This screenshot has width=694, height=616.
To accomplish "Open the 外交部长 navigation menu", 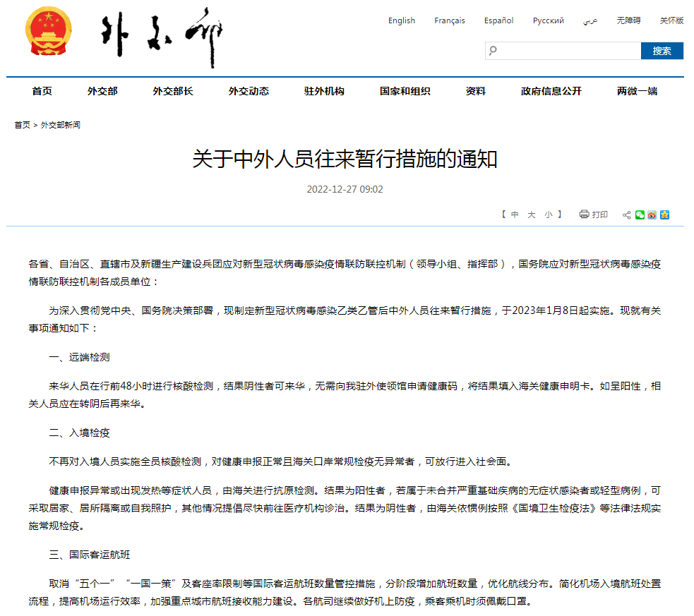I will 173,91.
